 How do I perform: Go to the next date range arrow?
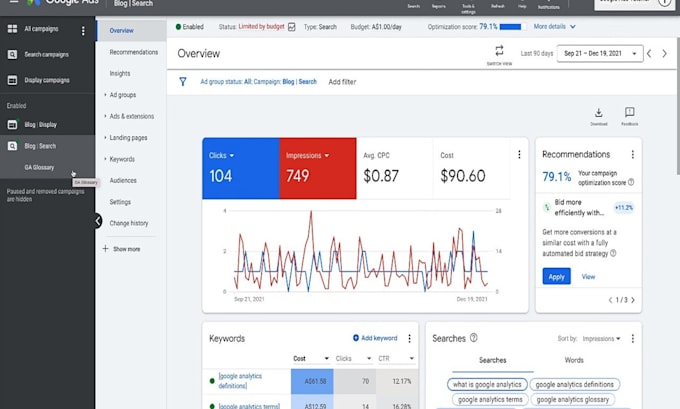point(664,53)
